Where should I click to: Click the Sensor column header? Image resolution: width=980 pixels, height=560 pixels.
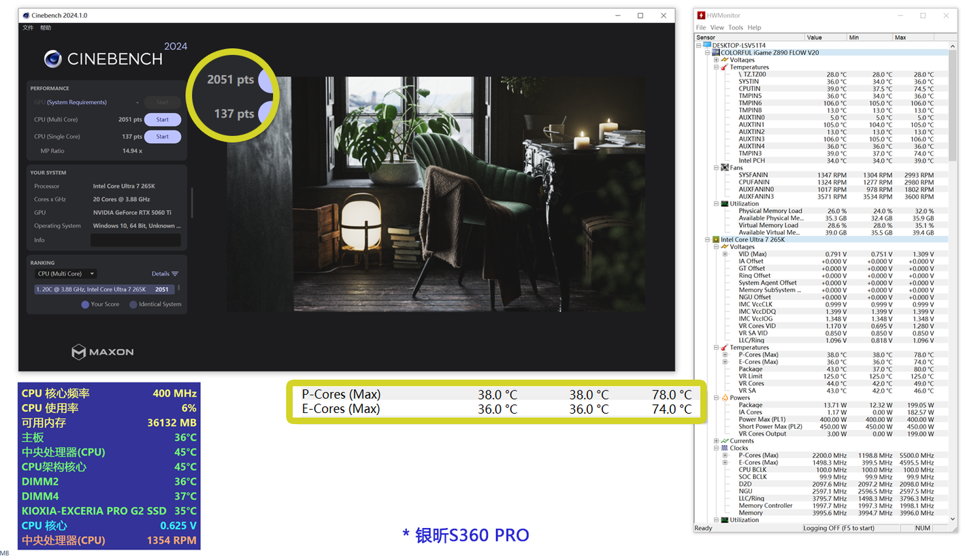coord(749,37)
